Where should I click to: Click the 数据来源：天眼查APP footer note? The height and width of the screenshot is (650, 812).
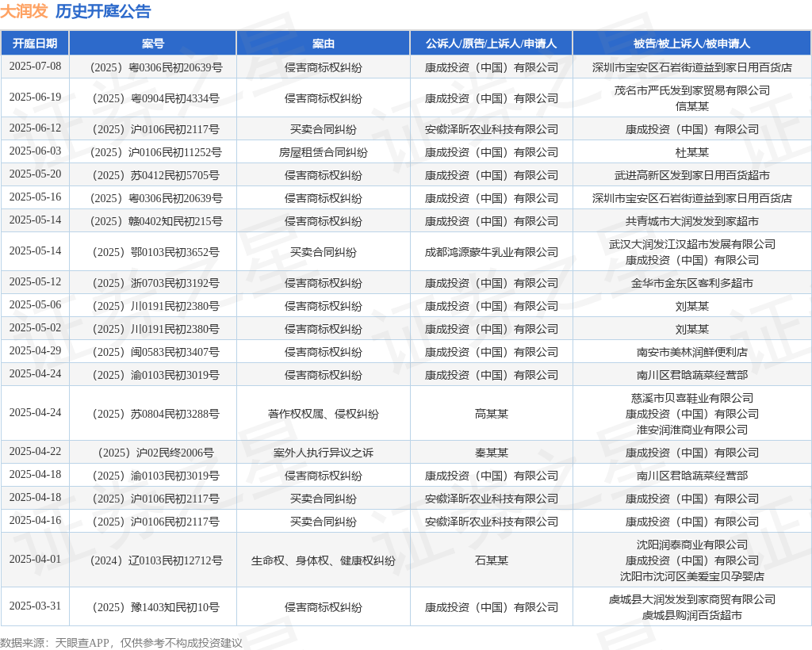pos(55,643)
